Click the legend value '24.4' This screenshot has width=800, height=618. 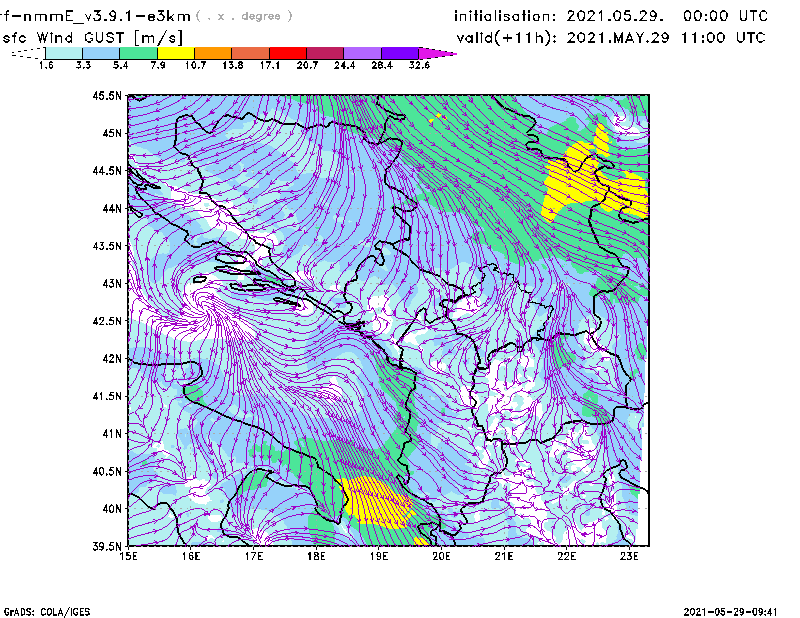click(344, 65)
